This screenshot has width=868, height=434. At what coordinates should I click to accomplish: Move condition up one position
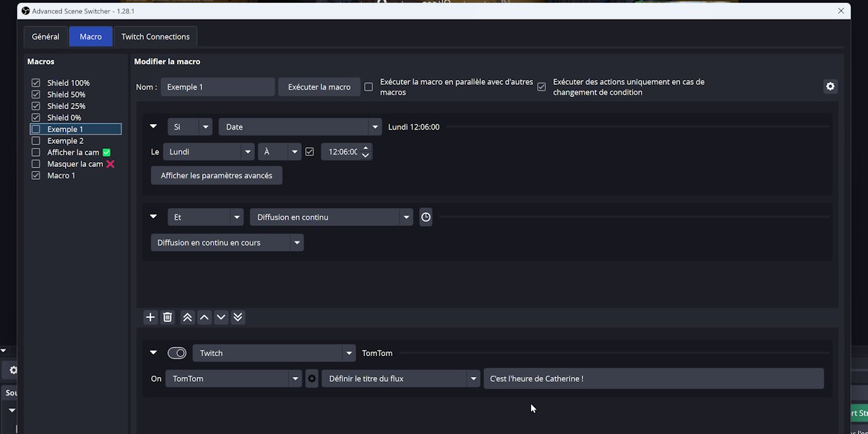(x=204, y=317)
